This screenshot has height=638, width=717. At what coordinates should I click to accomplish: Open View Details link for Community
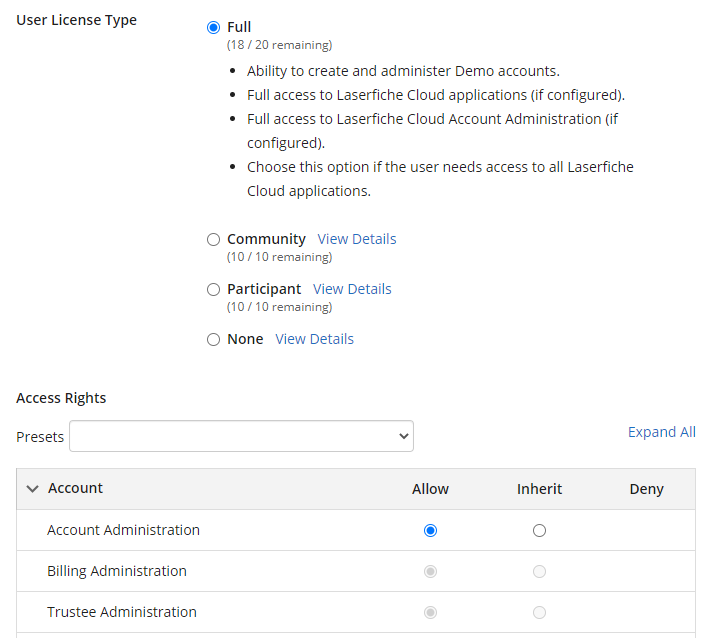pyautogui.click(x=357, y=239)
